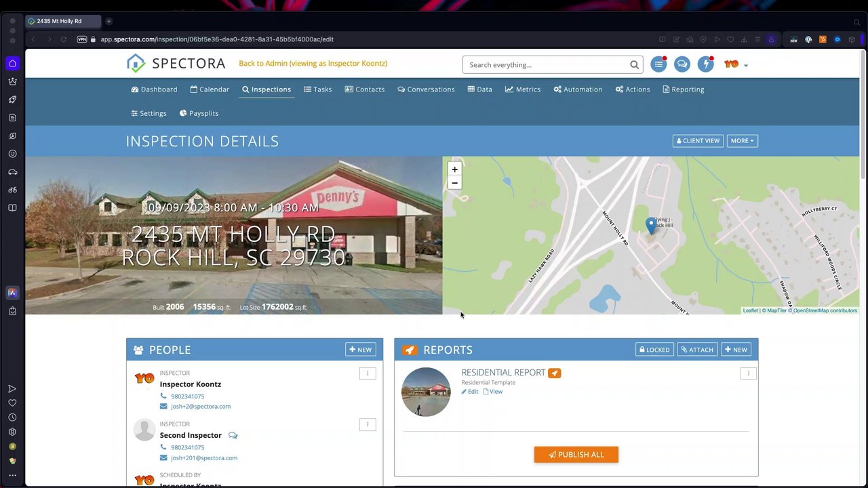Open the Contacts menu
The height and width of the screenshot is (488, 868).
[x=364, y=89]
